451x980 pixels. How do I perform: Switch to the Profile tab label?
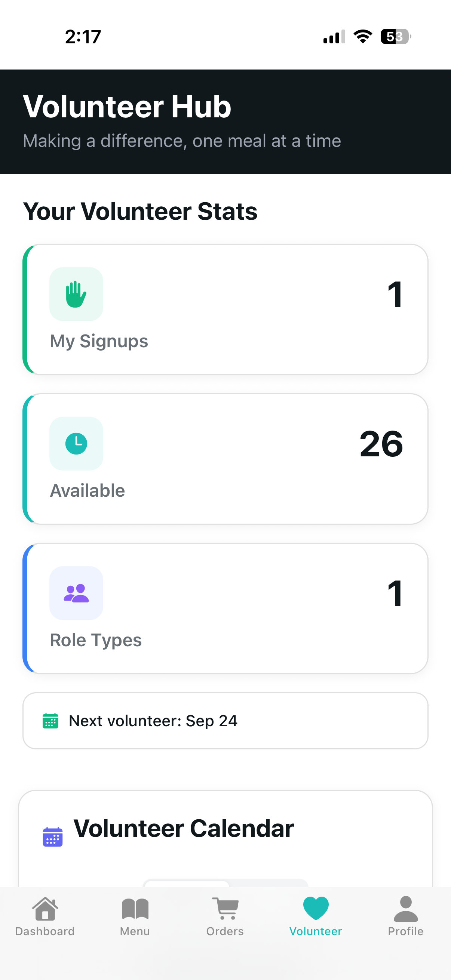click(x=406, y=931)
